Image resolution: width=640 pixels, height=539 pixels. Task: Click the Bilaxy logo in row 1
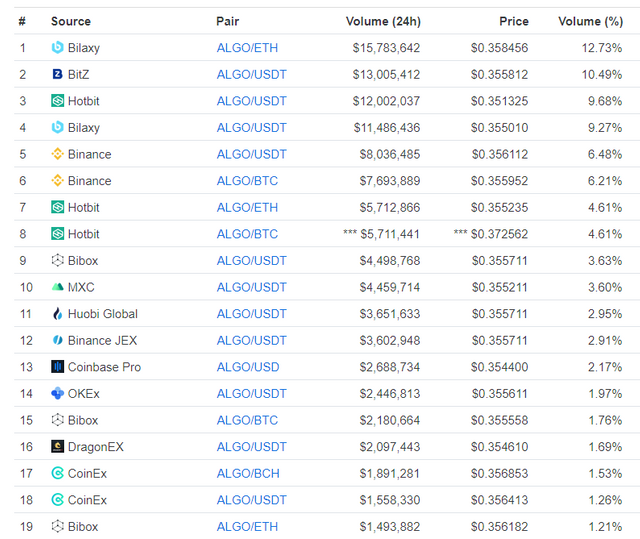[58, 48]
